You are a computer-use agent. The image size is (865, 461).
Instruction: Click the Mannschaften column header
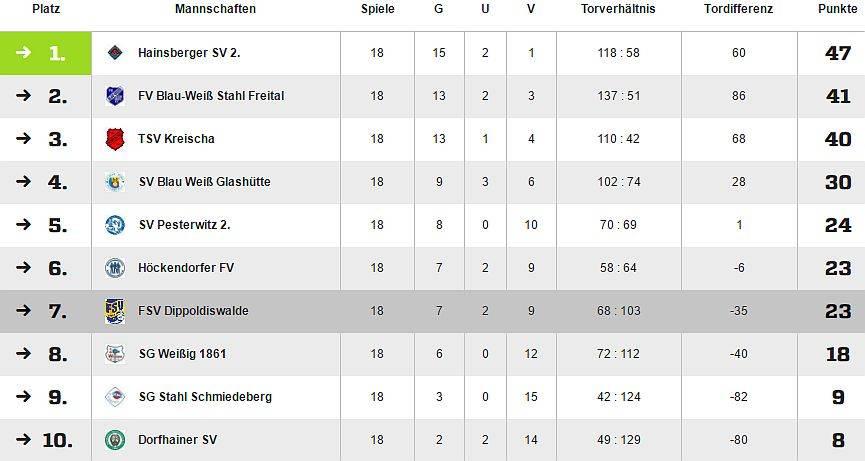(x=215, y=9)
